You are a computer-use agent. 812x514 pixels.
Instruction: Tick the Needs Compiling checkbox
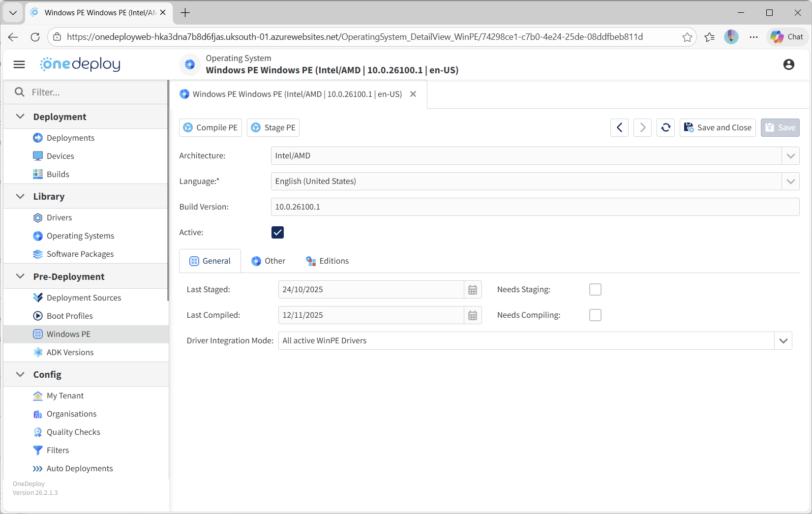point(595,315)
